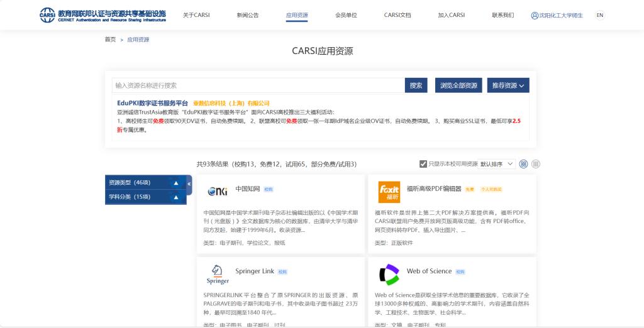
Task: Click the Springer logo
Action: [218, 275]
